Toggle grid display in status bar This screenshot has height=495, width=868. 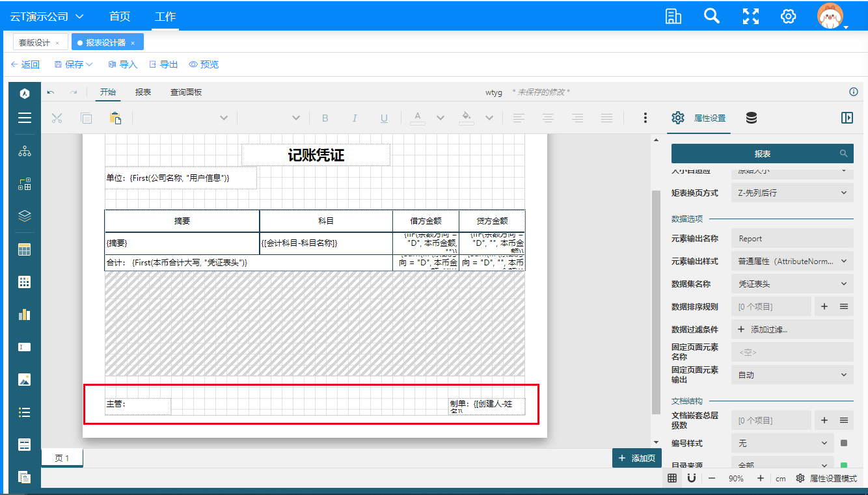point(672,478)
